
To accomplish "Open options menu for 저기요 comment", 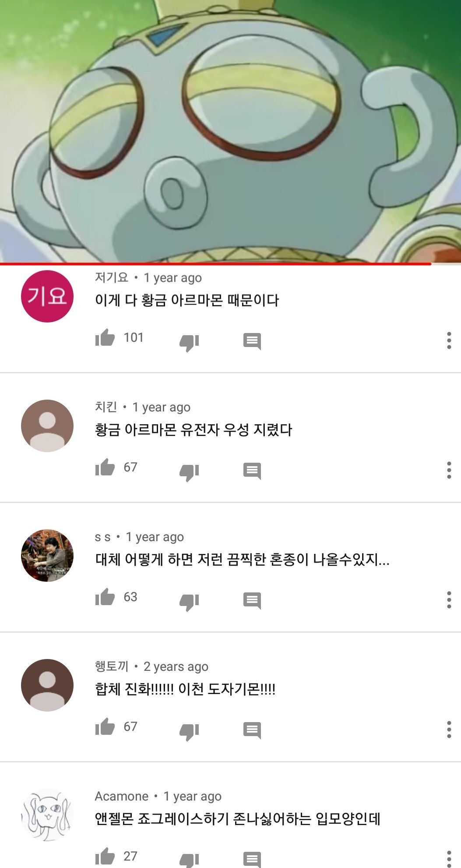I will [449, 340].
